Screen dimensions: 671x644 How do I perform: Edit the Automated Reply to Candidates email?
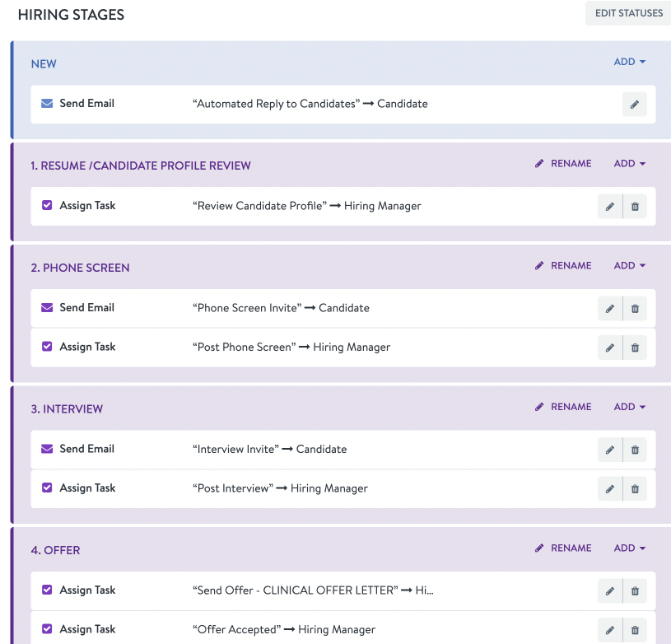tap(634, 105)
